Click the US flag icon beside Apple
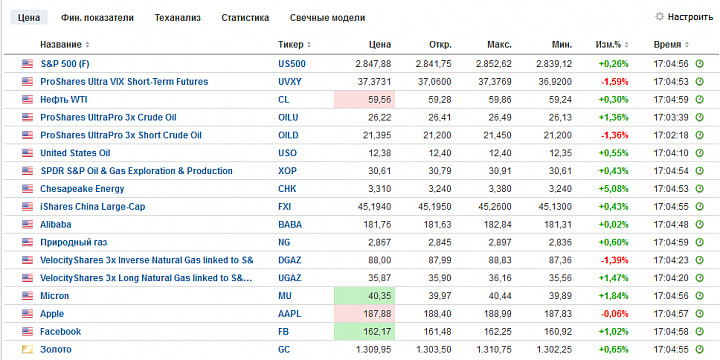 (x=27, y=314)
